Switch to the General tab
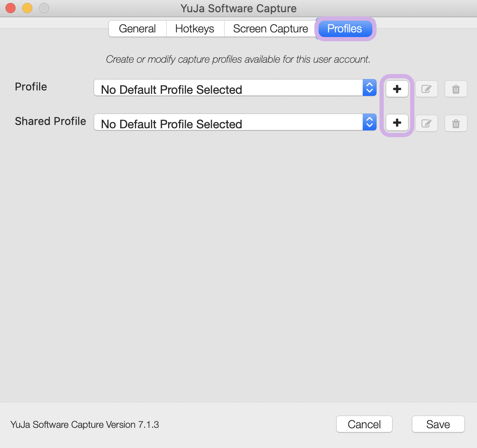The width and height of the screenshot is (477, 448). [x=137, y=29]
